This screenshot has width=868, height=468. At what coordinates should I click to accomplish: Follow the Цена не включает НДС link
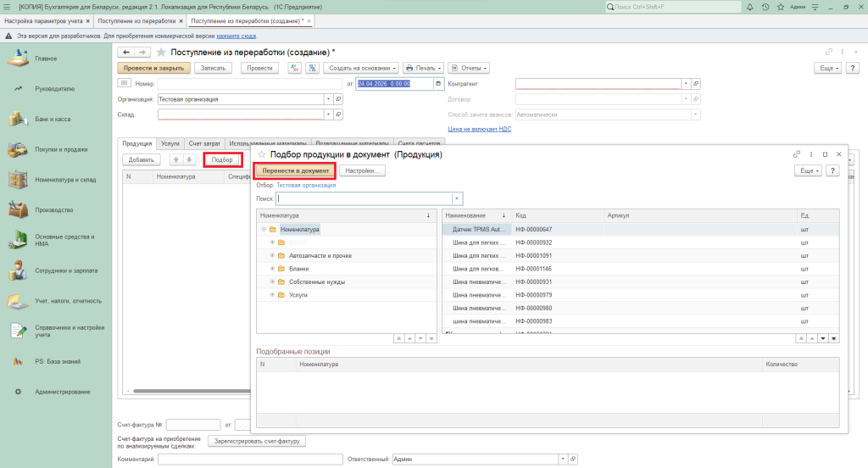pyautogui.click(x=479, y=129)
